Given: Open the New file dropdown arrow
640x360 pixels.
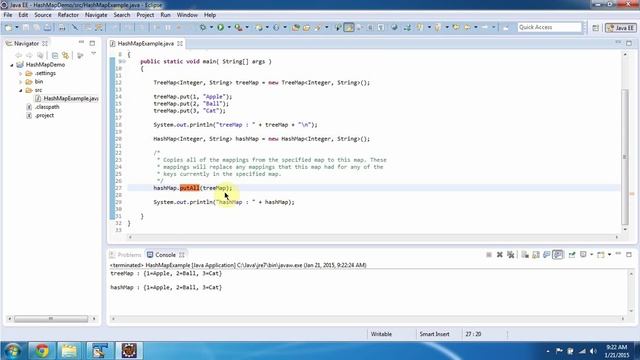Looking at the screenshot, I should (x=17, y=27).
